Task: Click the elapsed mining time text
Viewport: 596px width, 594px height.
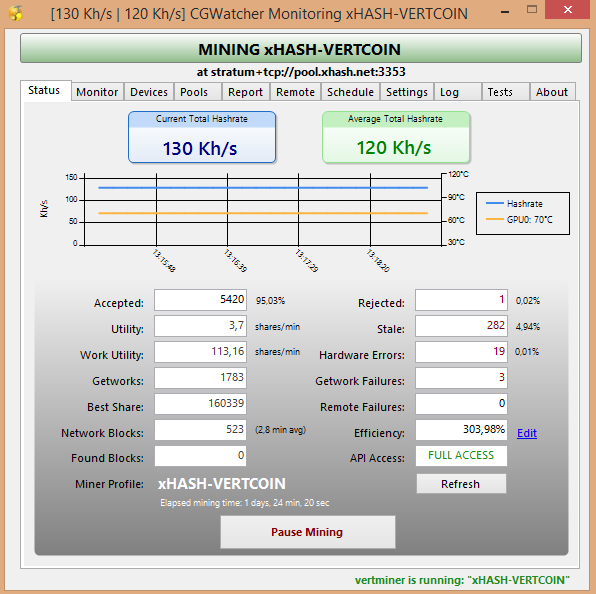Action: coord(244,503)
